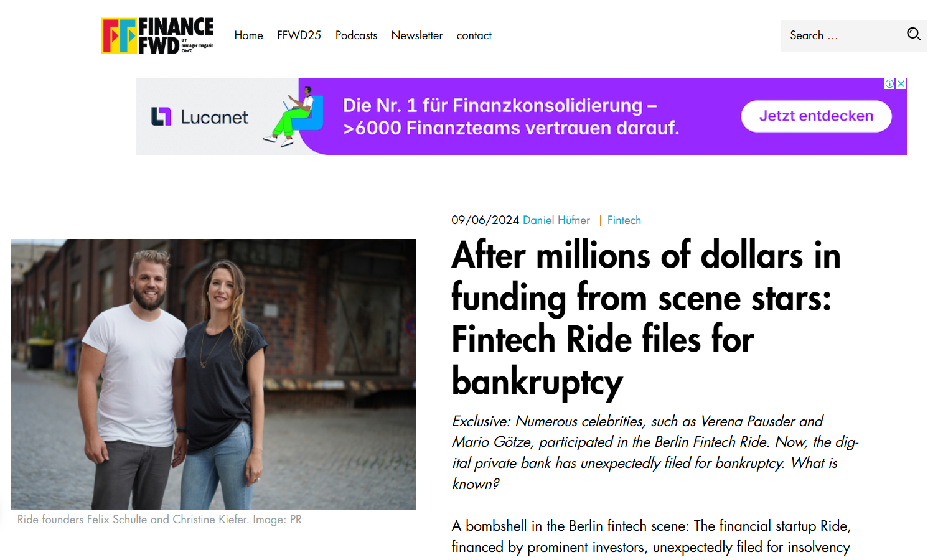Click the Ride bankruptcy article headline

(x=645, y=318)
